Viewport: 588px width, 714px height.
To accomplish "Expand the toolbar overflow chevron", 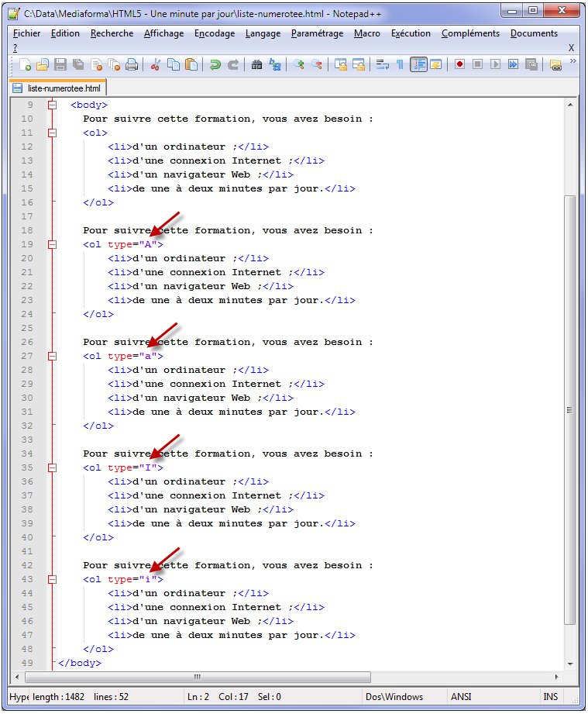I will (573, 62).
